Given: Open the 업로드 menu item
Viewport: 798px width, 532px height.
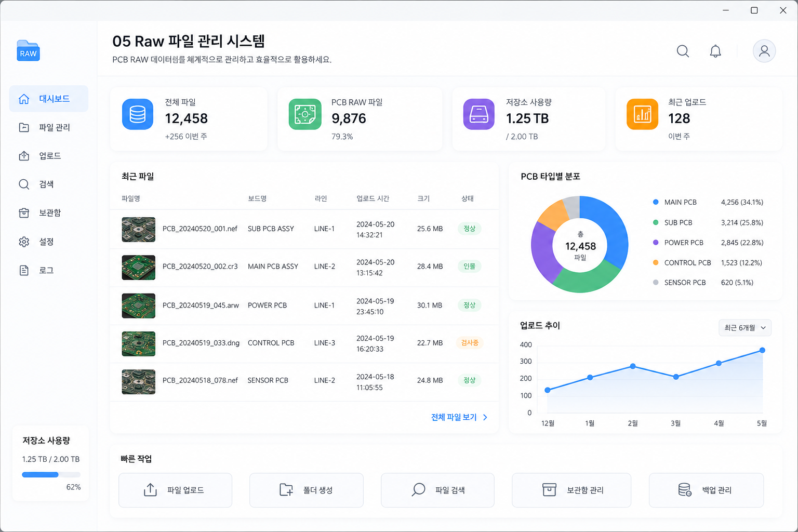Looking at the screenshot, I should 49,156.
